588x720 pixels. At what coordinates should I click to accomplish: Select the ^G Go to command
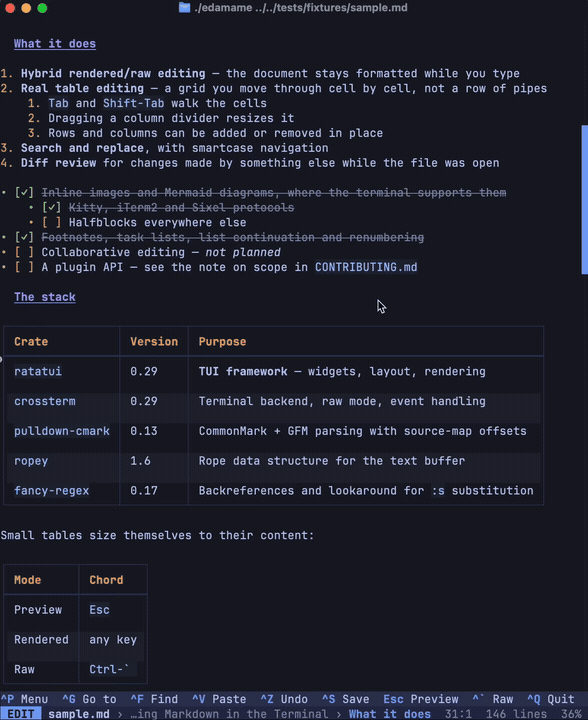coord(89,699)
